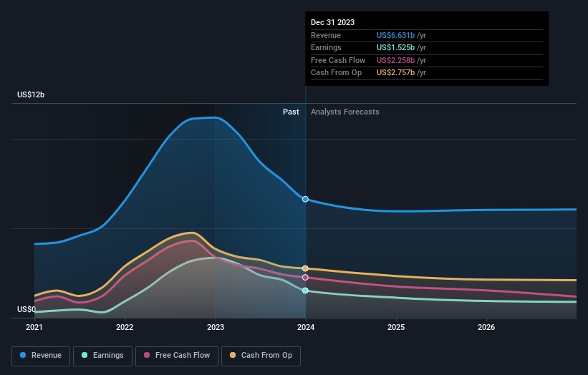Click the US$2.258b free cash flow value

pos(395,60)
